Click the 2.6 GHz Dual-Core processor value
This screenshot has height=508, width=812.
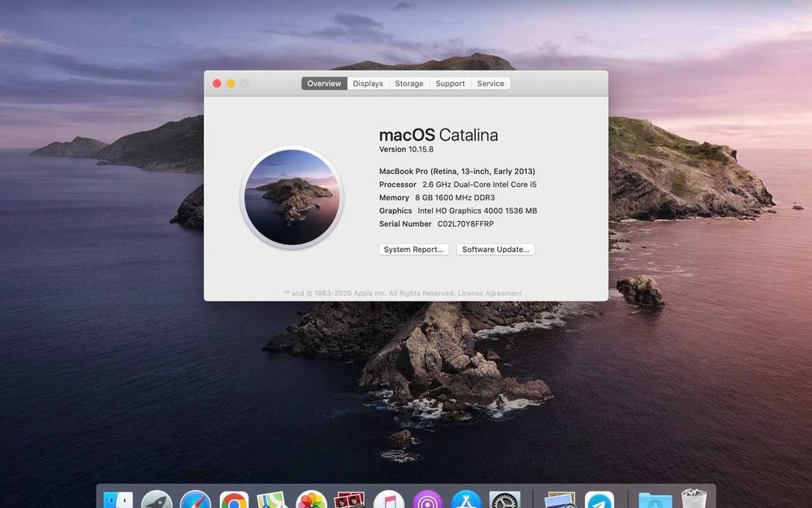coord(480,185)
